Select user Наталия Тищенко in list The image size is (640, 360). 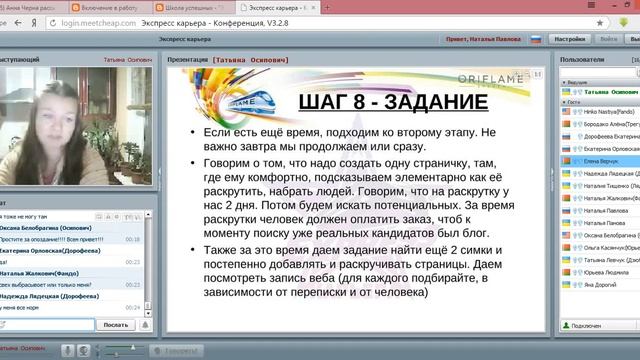[x=600, y=186]
